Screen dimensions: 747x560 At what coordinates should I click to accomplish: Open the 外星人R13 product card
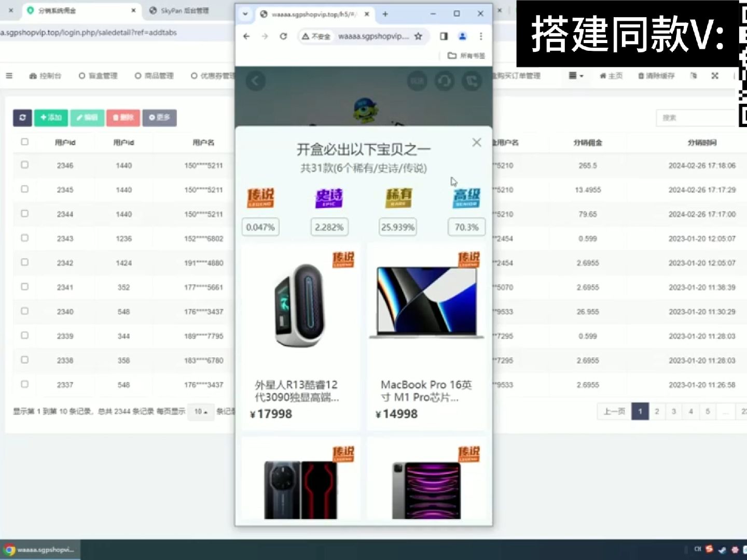300,337
